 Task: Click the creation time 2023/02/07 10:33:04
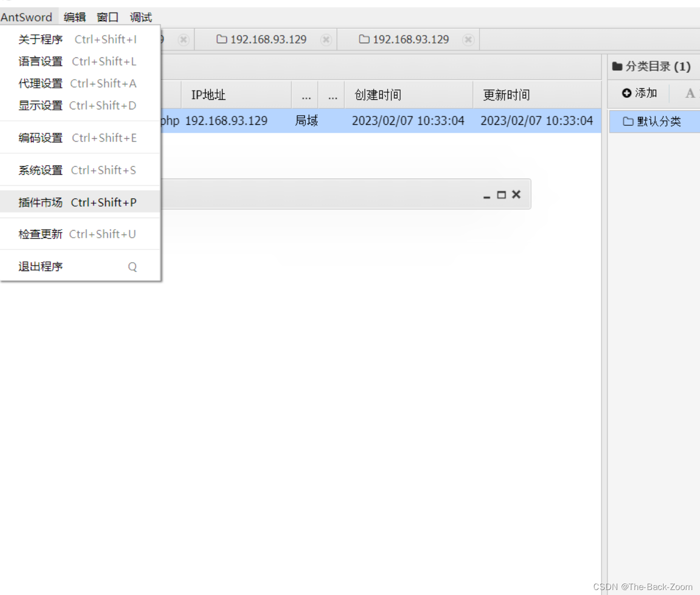click(408, 121)
